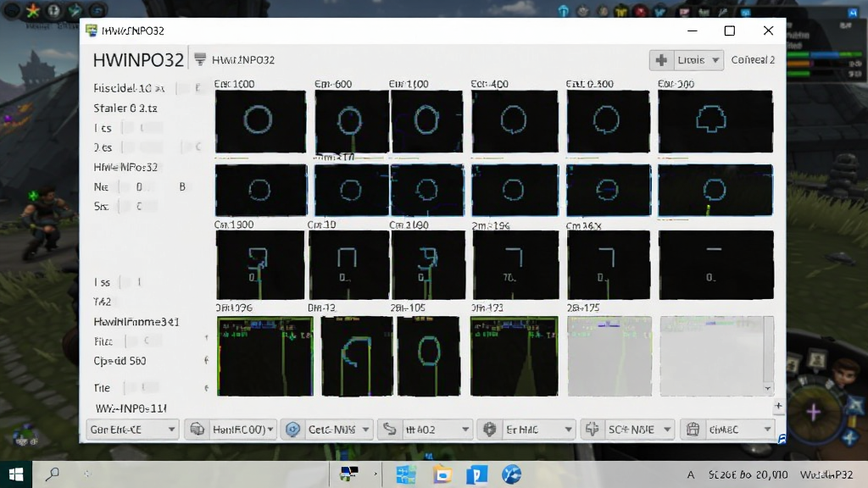Expand the Er hMC dropdown arrow
Viewport: 868px width, 488px height.
568,430
